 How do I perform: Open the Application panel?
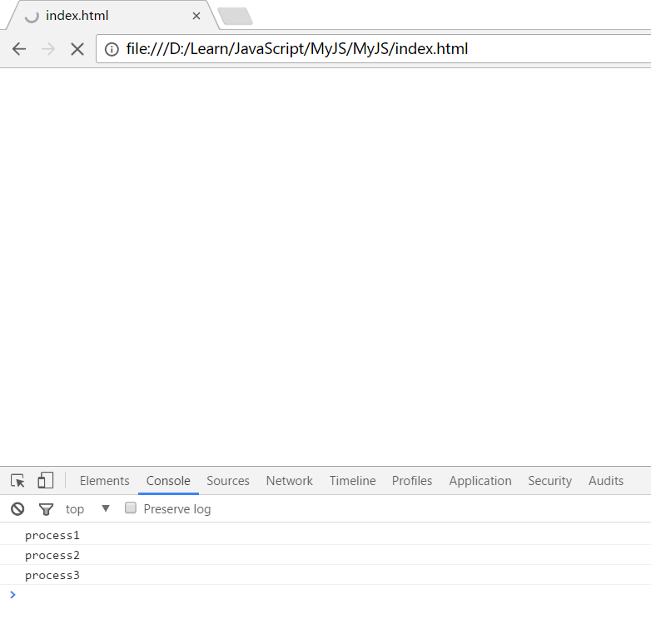pos(480,481)
